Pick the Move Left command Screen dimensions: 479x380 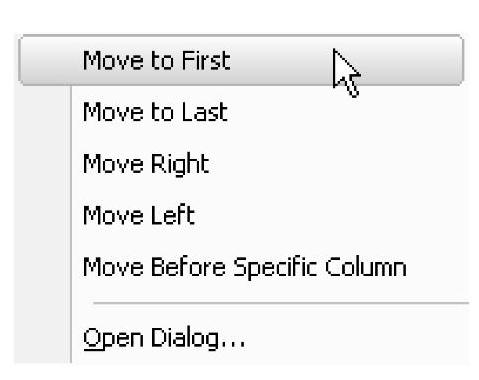point(240,215)
